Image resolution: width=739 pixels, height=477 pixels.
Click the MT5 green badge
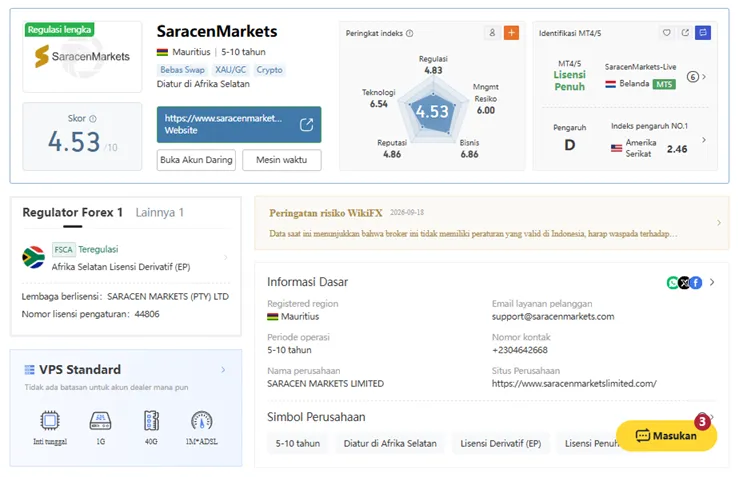tap(664, 84)
